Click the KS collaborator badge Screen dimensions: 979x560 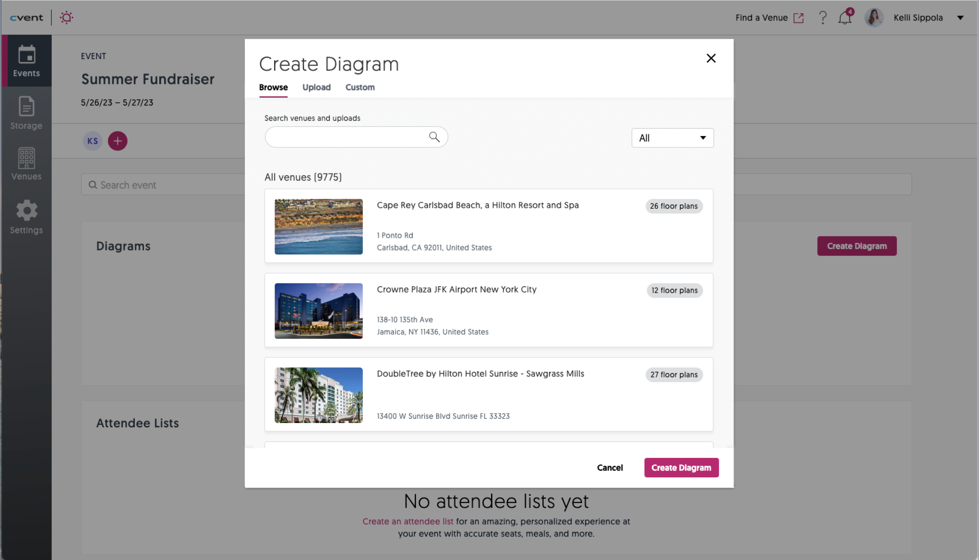92,141
